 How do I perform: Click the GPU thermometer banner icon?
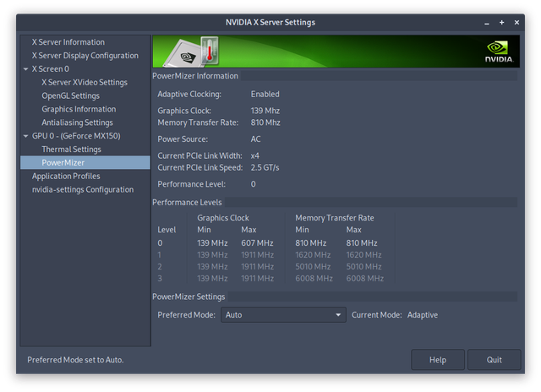click(192, 52)
